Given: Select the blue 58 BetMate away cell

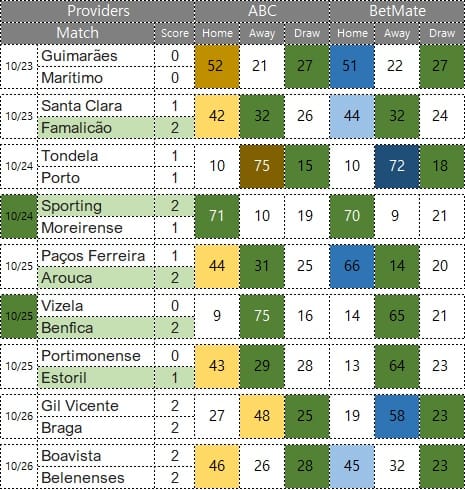Looking at the screenshot, I should pos(397,416).
